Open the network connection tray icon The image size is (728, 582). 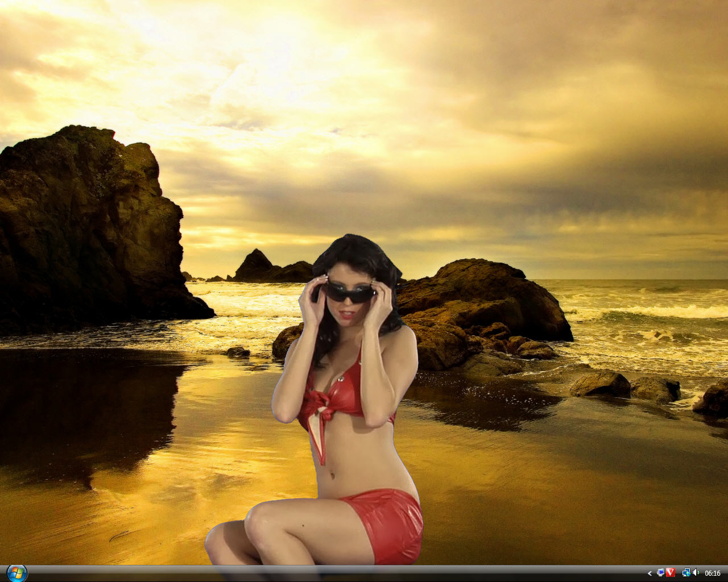click(x=686, y=572)
